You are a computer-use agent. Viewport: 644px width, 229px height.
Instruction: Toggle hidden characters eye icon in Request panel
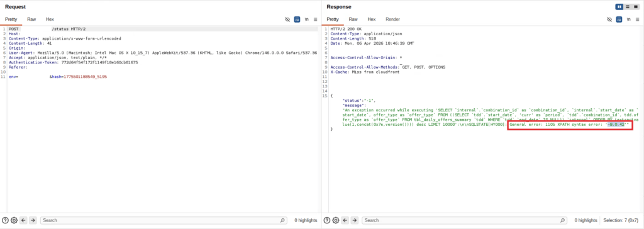(x=287, y=20)
